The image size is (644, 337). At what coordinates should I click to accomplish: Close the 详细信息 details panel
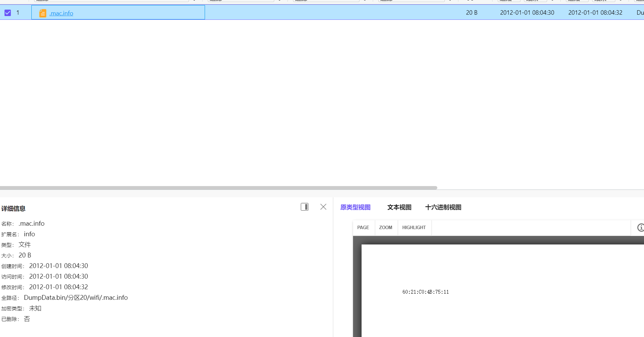coord(323,207)
